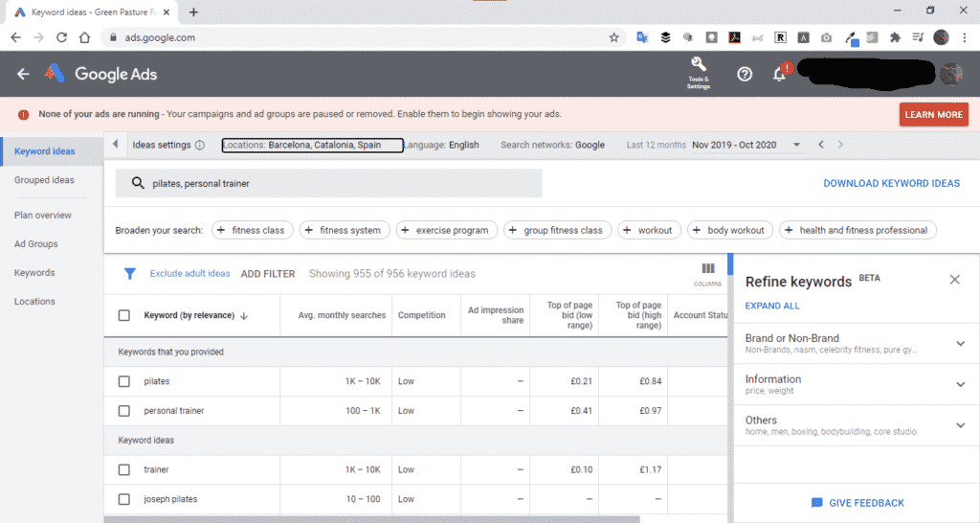
Task: Click ADD FILTER
Action: click(x=268, y=274)
